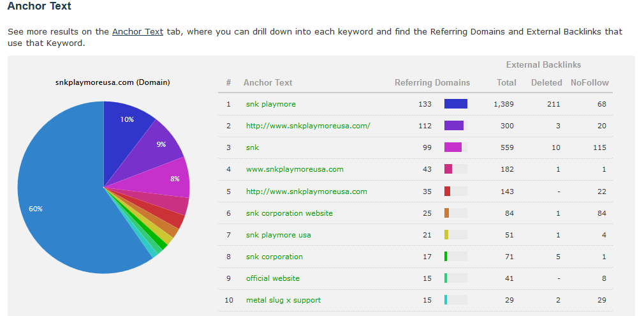The width and height of the screenshot is (644, 316).
Task: Click the green bar for 'snk corporation' row
Action: 446,257
